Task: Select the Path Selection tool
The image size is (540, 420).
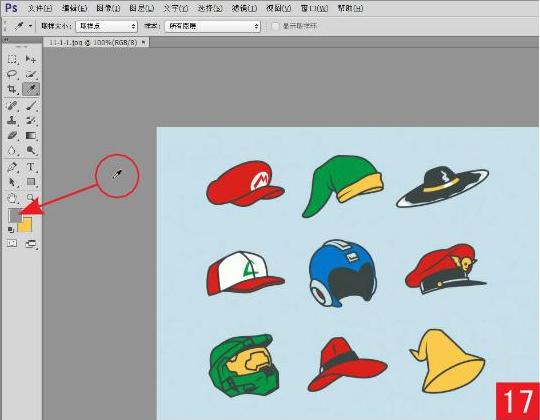Action: (12, 182)
